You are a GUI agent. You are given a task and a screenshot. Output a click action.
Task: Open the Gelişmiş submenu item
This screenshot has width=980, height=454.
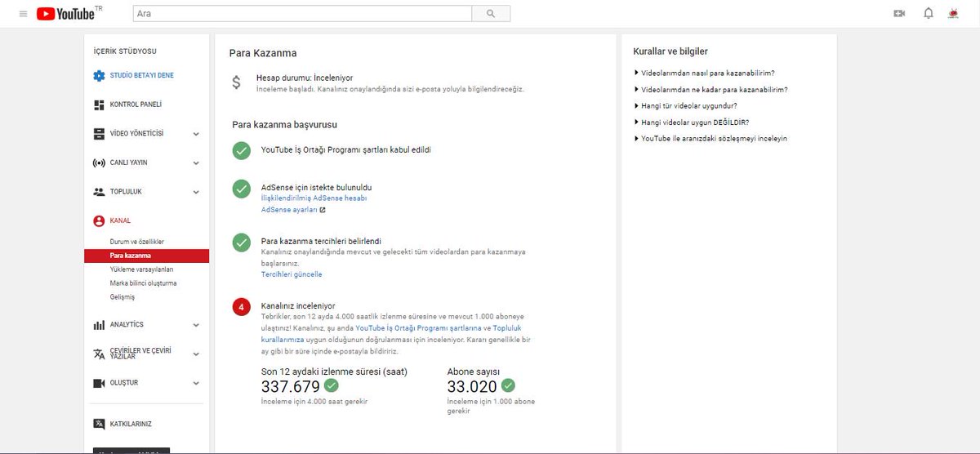122,297
